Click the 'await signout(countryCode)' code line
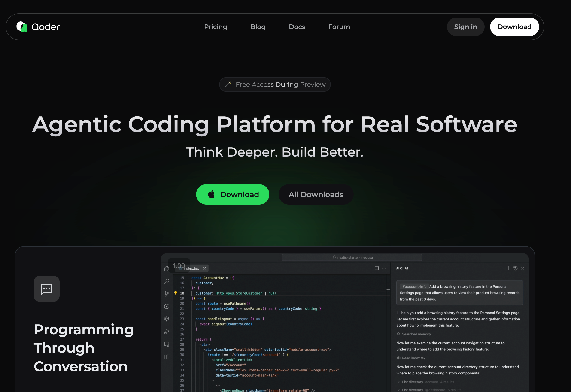Viewport: 571px width, 392px height. 225,324
